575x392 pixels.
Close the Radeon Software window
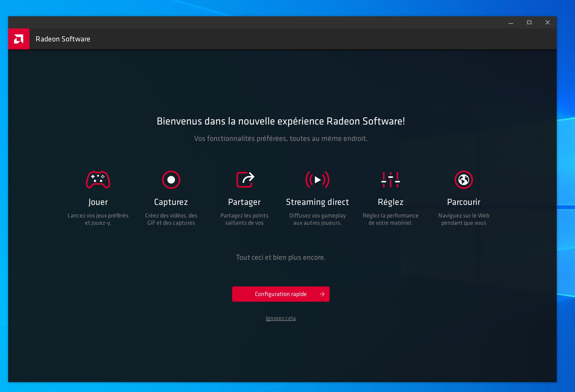tap(547, 23)
